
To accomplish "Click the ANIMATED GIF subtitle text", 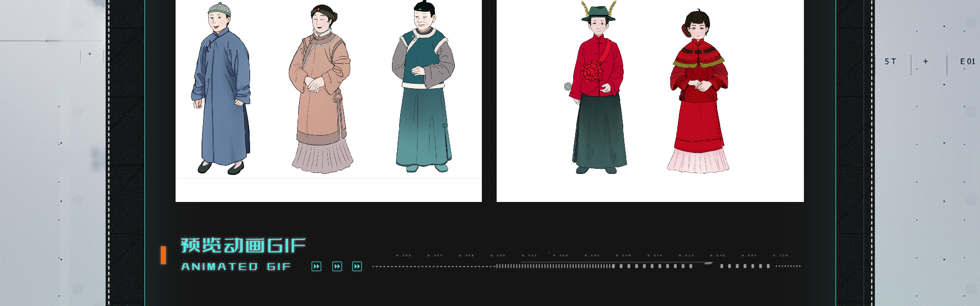I will point(236,267).
